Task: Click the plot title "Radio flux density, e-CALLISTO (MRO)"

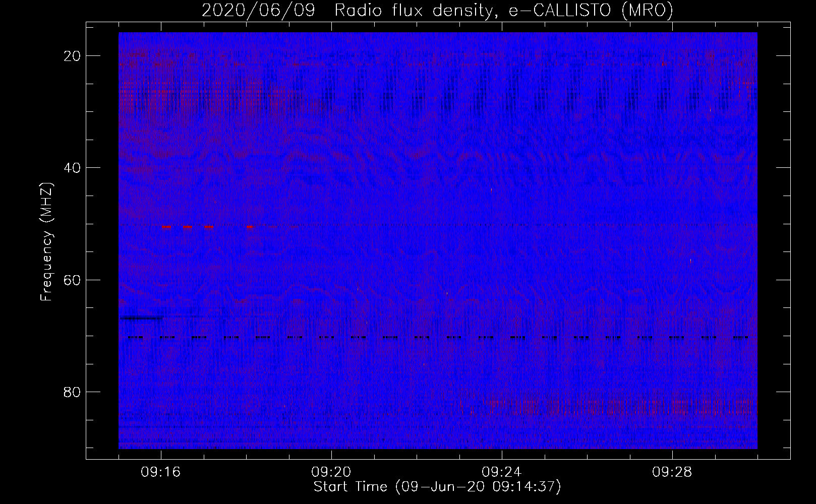Action: coord(504,11)
